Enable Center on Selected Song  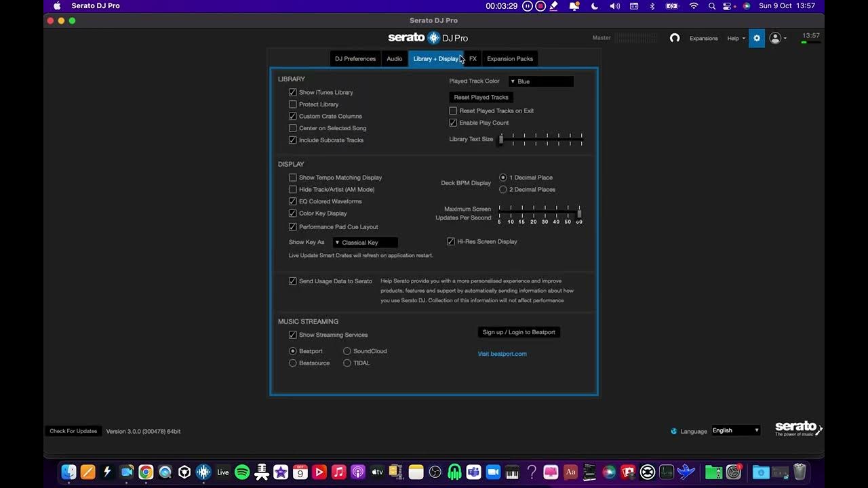click(293, 128)
